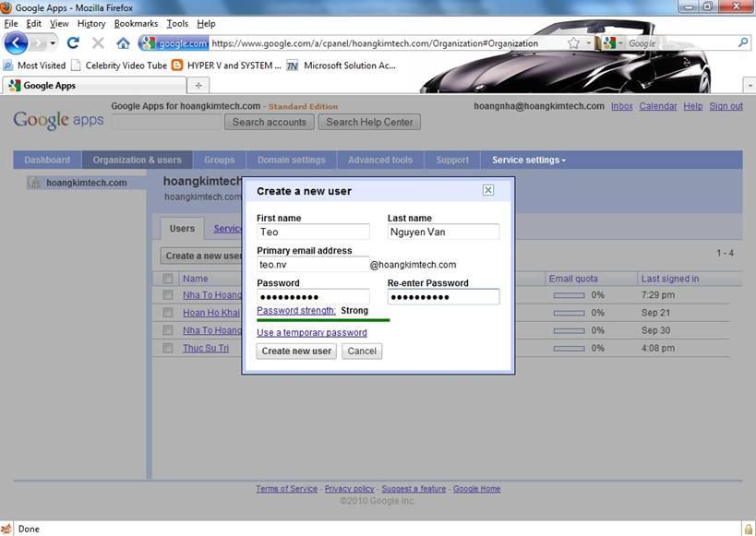Open the Support tab

[452, 160]
